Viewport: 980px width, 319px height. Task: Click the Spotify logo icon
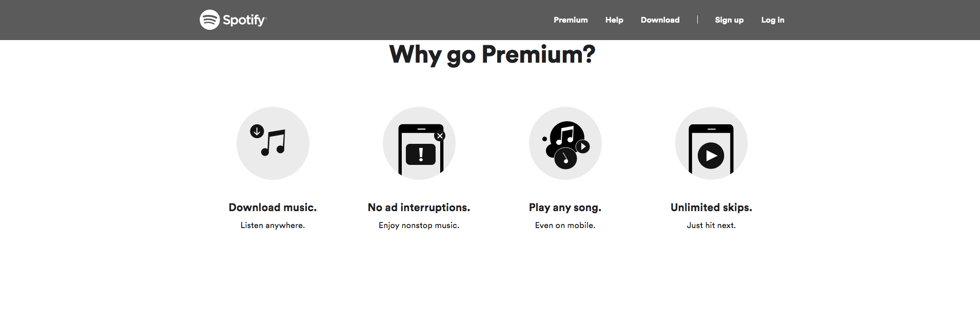pos(209,20)
